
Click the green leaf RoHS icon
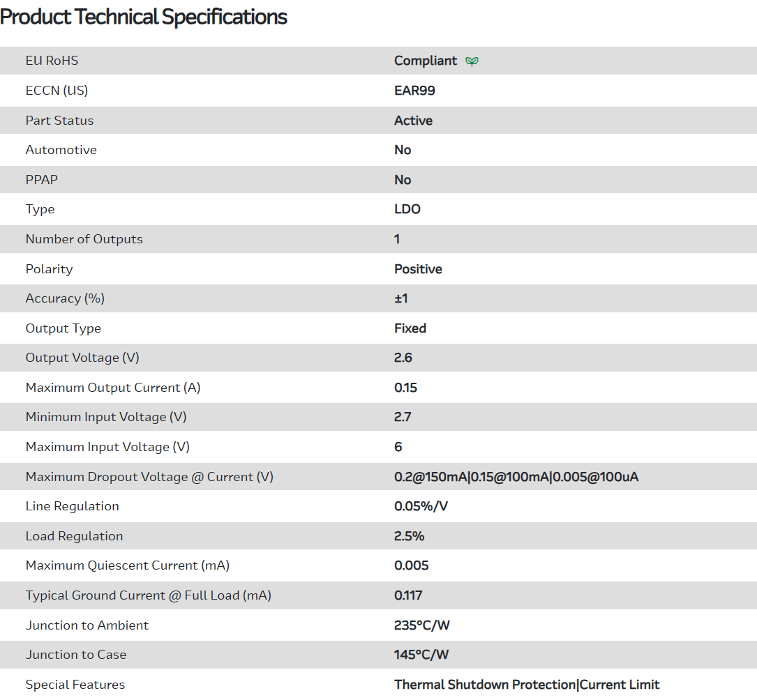[472, 61]
